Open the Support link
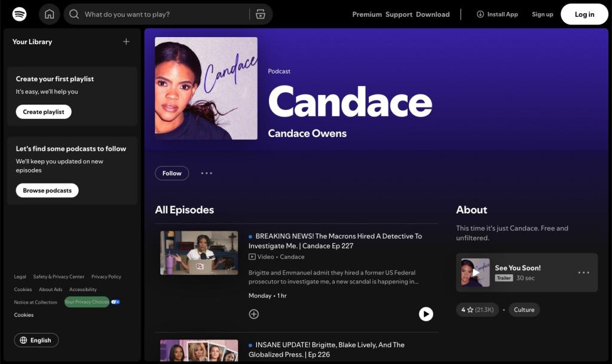The image size is (612, 364). pos(399,14)
